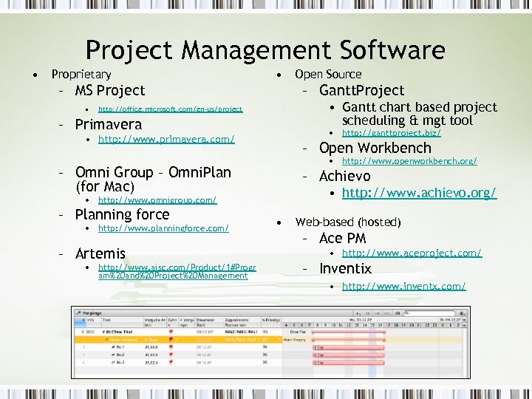Click the Proprietary bullet heading
The image size is (532, 399).
(x=81, y=75)
